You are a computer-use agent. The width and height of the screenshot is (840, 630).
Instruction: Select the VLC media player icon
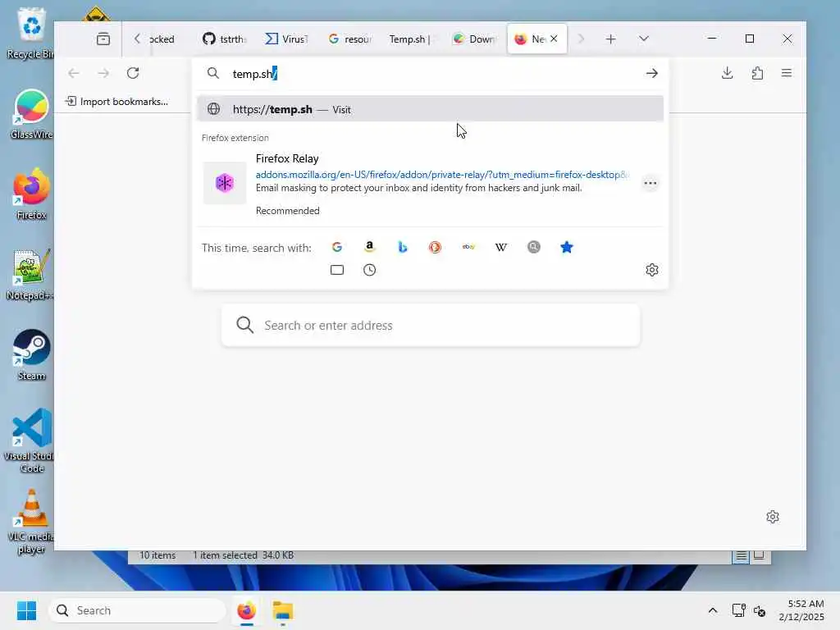tap(30, 521)
